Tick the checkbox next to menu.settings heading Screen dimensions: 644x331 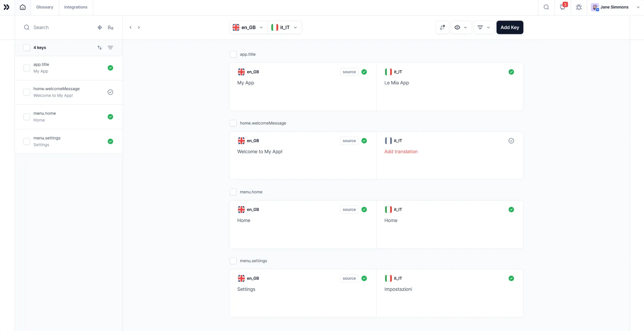[x=233, y=261]
